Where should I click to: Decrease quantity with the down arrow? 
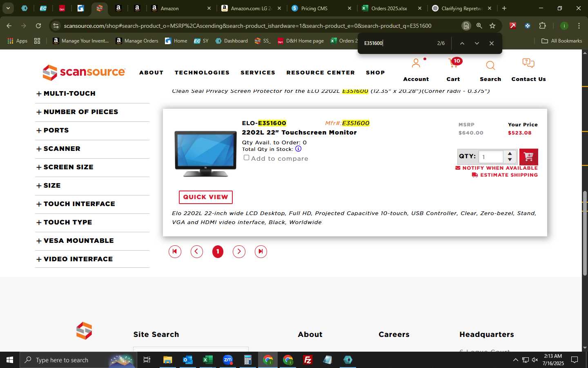coord(510,159)
